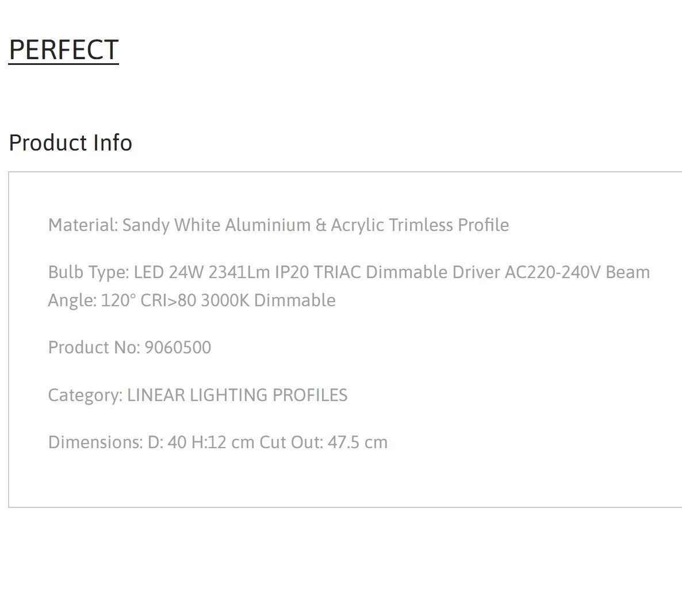Click the Bulb Type specification text

(349, 286)
